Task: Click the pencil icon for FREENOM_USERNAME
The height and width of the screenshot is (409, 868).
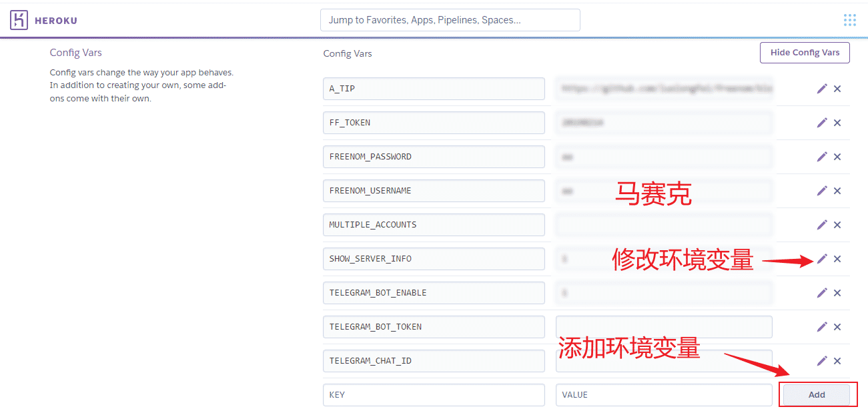Action: [x=822, y=190]
